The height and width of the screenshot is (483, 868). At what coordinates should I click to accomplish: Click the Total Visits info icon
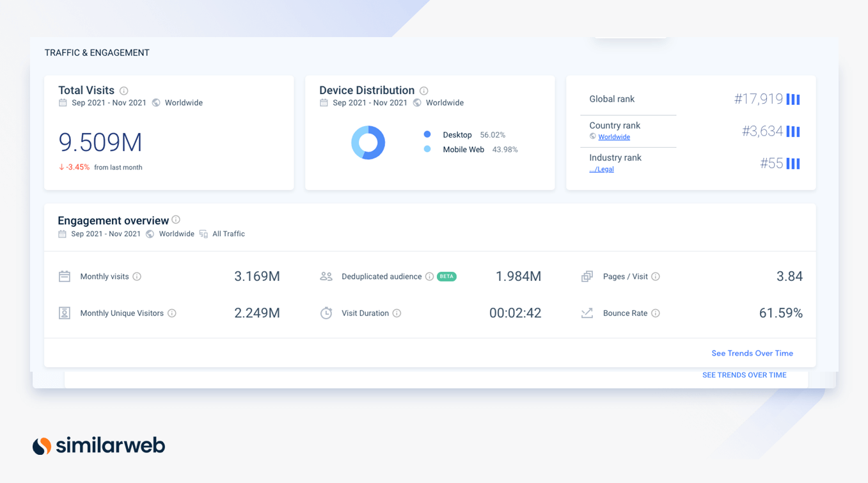[122, 90]
